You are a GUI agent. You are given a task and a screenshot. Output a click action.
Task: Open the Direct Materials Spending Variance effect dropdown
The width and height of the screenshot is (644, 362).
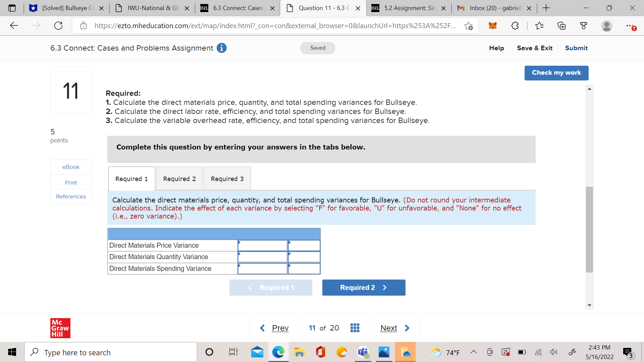click(304, 268)
